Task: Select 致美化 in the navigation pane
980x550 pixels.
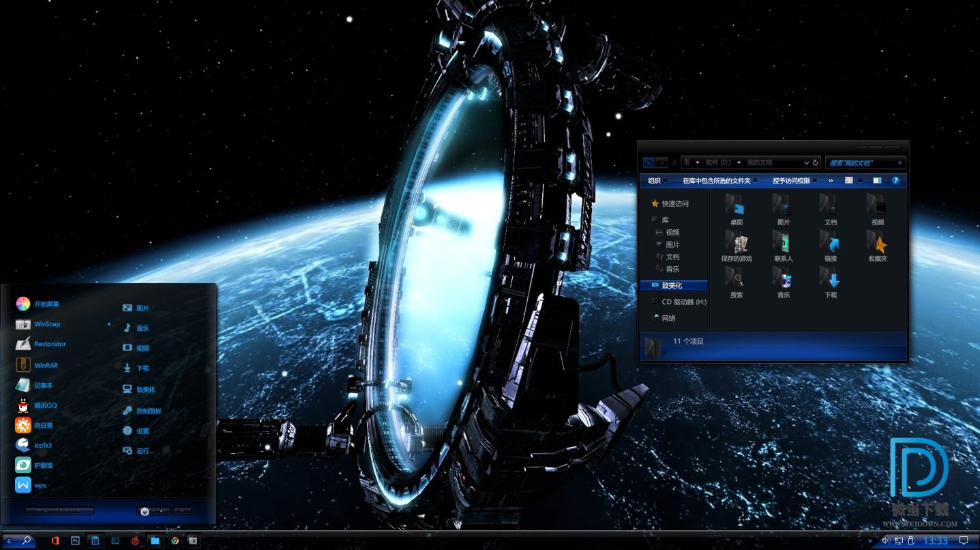Action: point(674,285)
